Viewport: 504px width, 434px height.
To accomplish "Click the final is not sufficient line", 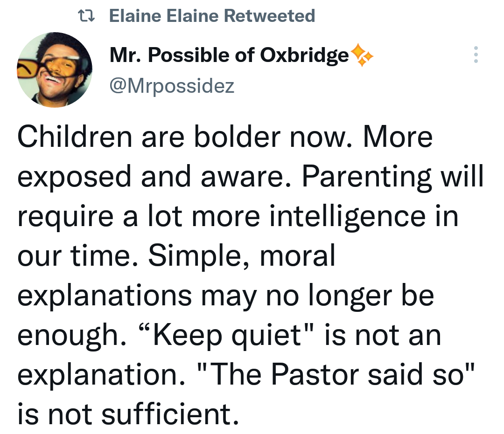I will (128, 414).
